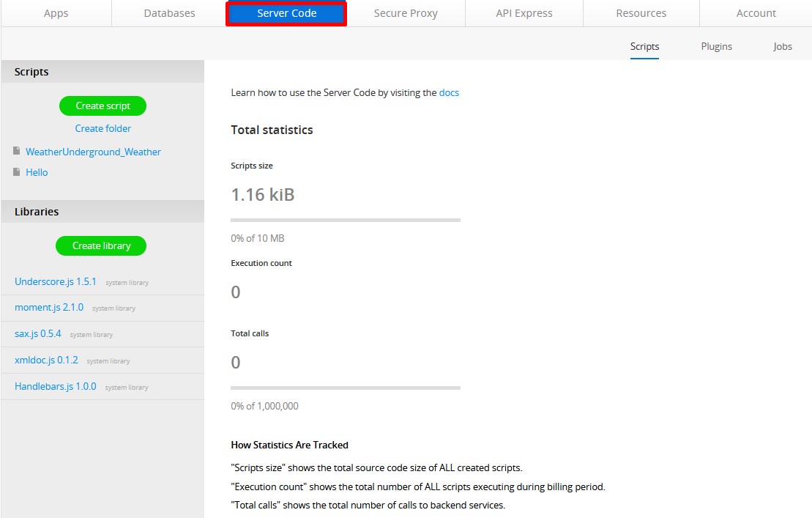Click the file icon beside Hello
Image resolution: width=812 pixels, height=518 pixels.
point(17,171)
